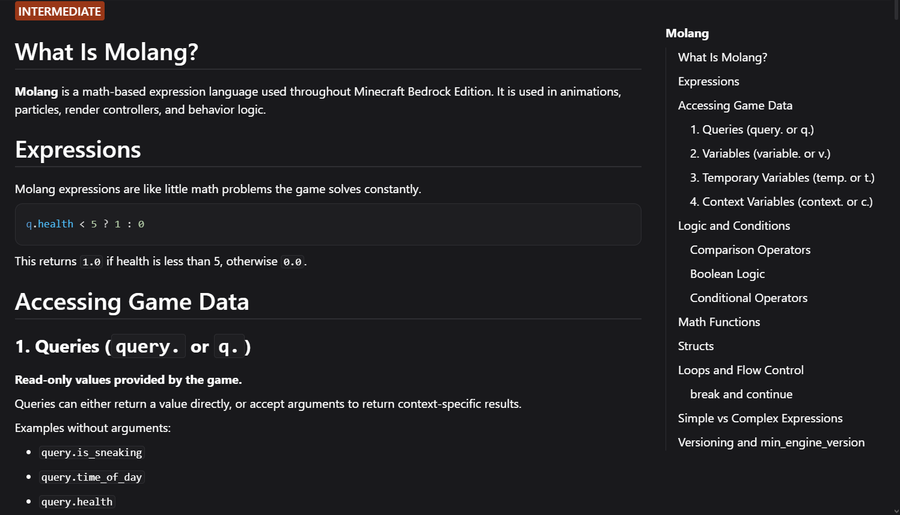Click the Conditional Operators contents link
The image size is (900, 515).
(748, 297)
